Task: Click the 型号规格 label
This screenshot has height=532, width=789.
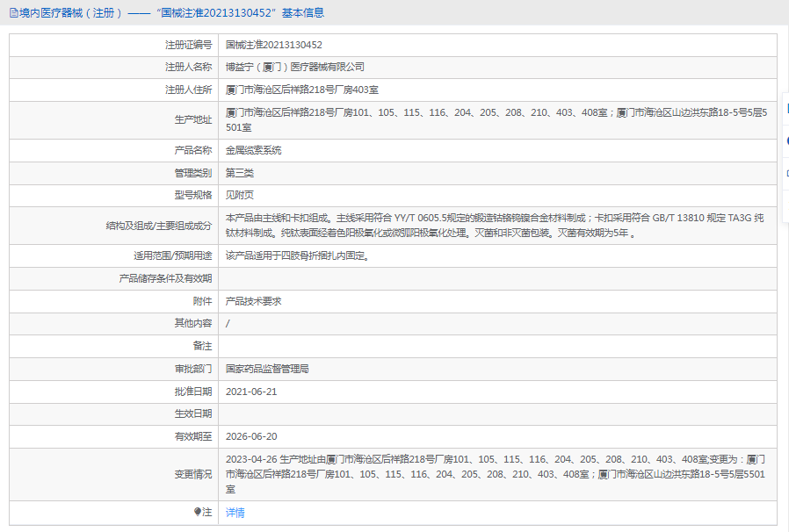Action: 193,195
